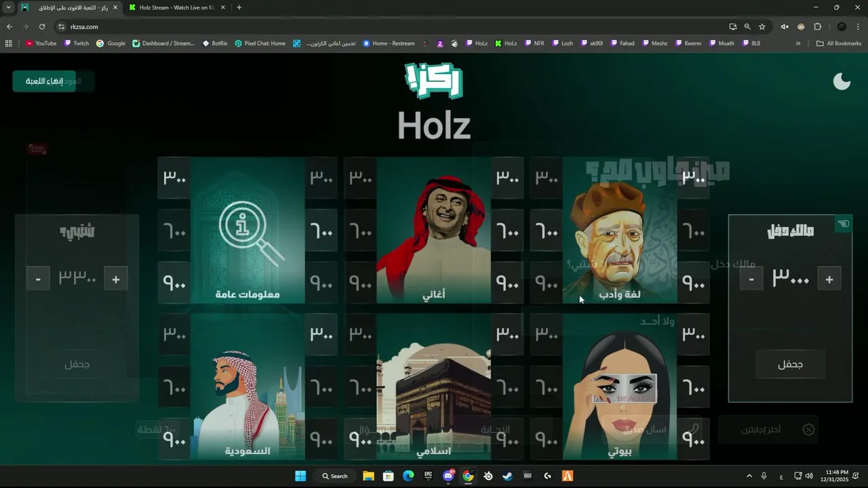
Task: Open the بيوتي beauty category card
Action: (620, 386)
